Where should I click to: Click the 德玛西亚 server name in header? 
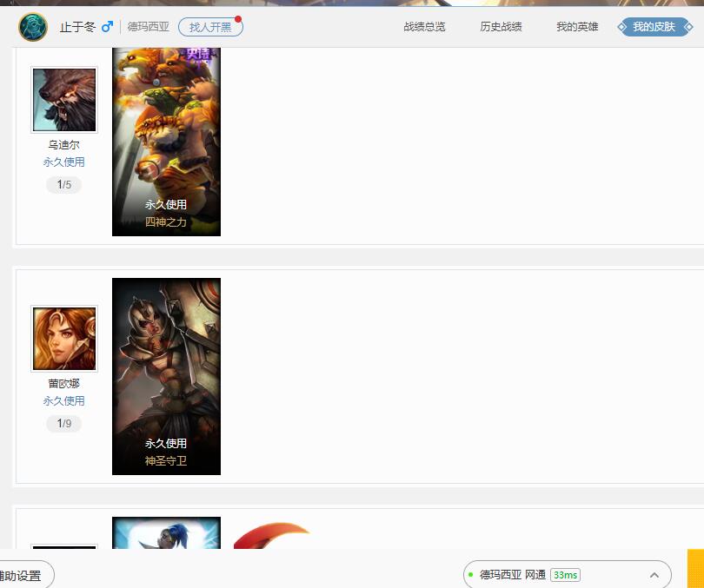click(148, 27)
